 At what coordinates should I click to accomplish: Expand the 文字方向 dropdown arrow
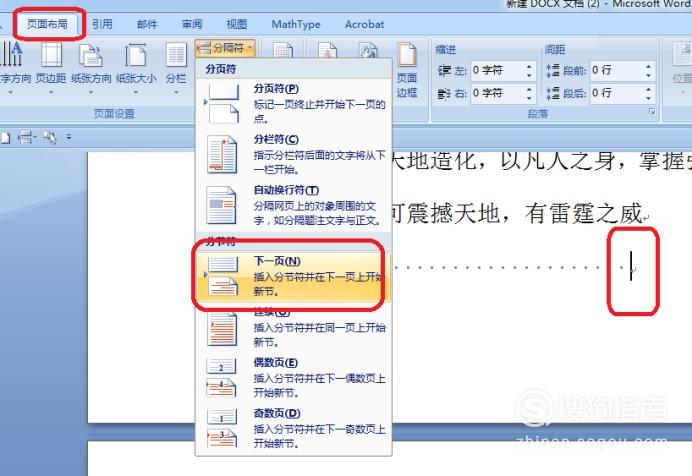click(11, 93)
